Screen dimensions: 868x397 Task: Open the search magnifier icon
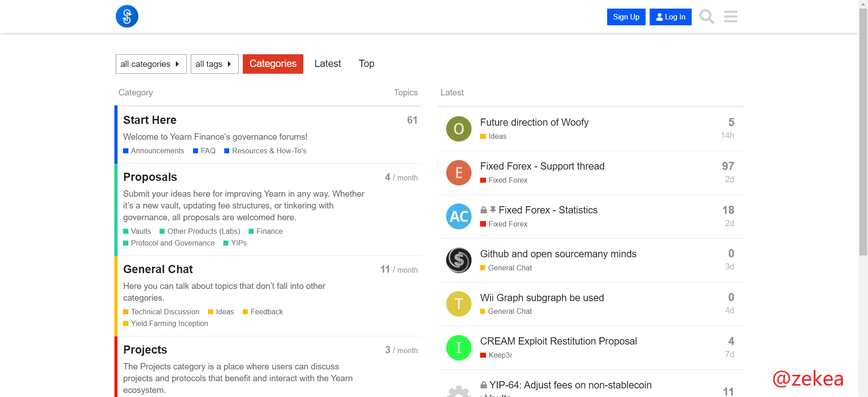pos(707,17)
